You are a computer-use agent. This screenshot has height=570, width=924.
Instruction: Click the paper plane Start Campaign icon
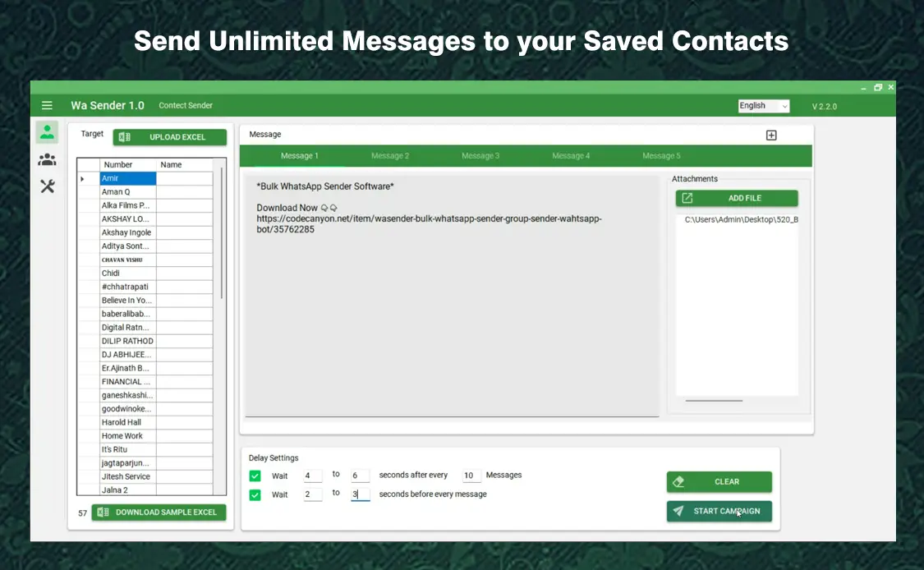[678, 511]
